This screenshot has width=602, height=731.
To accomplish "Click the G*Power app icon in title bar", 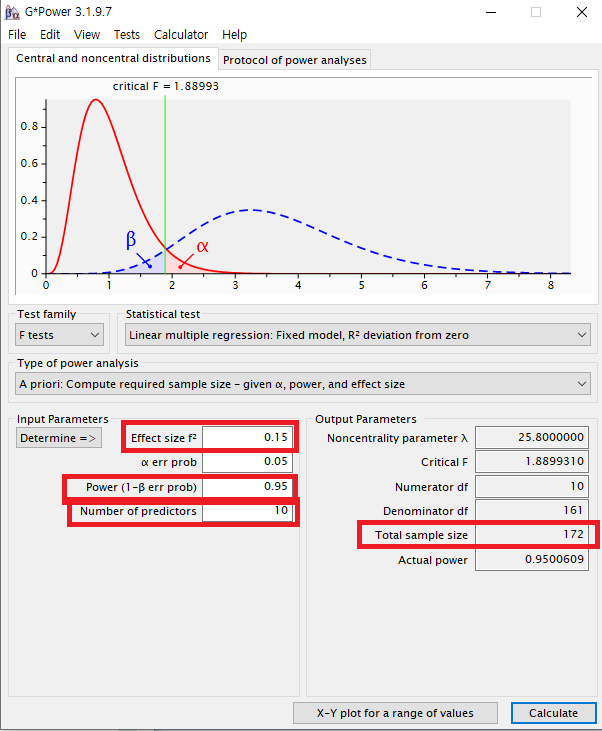I will tap(12, 12).
